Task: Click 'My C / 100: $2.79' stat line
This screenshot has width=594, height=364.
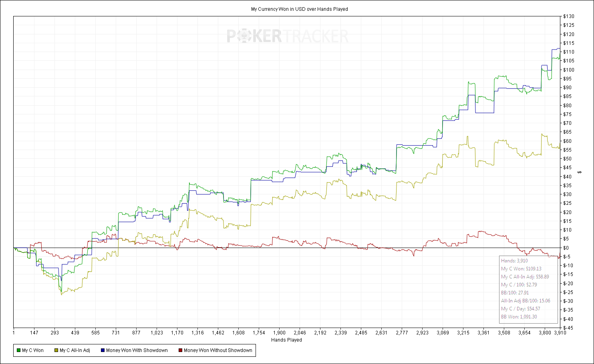Action: click(519, 285)
